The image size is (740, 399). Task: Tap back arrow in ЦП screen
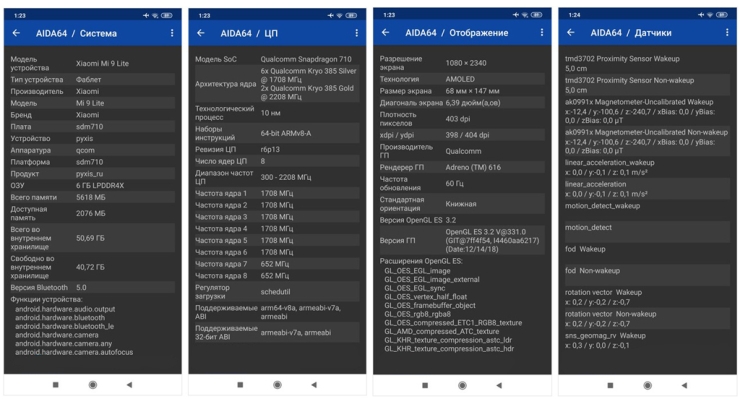point(201,33)
